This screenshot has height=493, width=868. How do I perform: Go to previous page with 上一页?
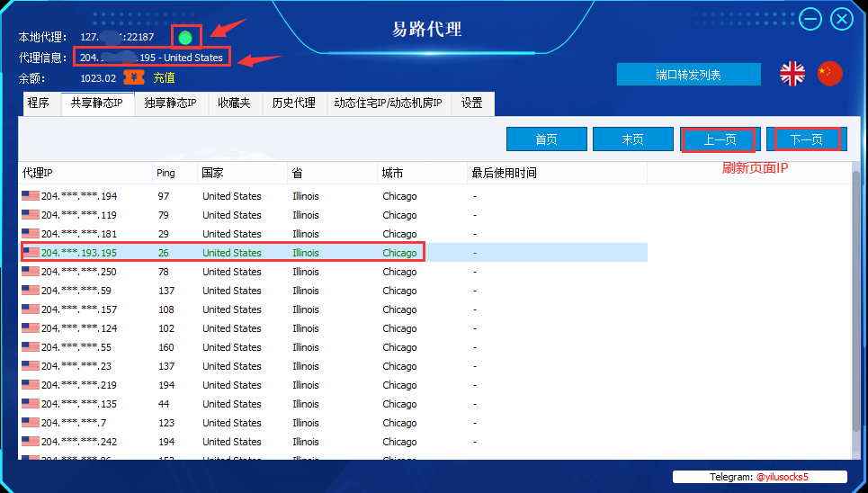(x=720, y=139)
